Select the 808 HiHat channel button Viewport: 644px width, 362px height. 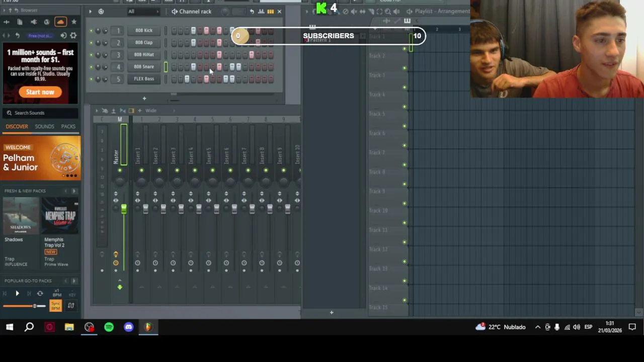(x=144, y=55)
